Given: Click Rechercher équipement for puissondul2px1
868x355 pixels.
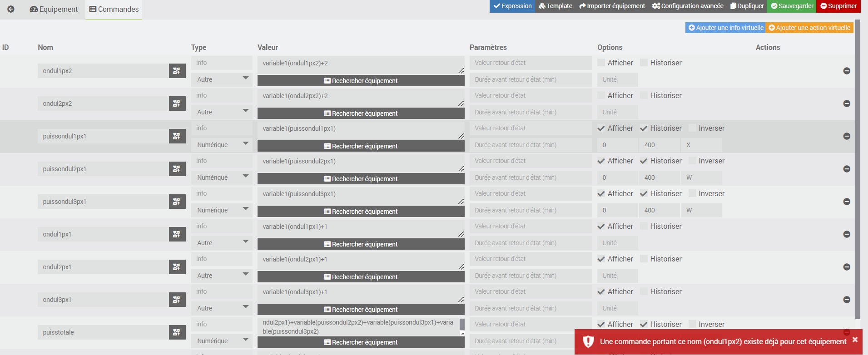Looking at the screenshot, I should (361, 179).
